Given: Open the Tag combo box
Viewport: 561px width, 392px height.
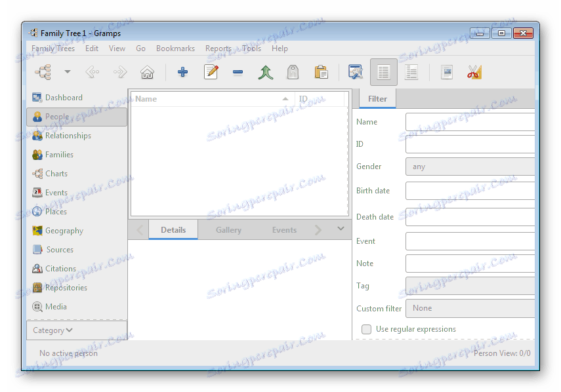Looking at the screenshot, I should 470,286.
